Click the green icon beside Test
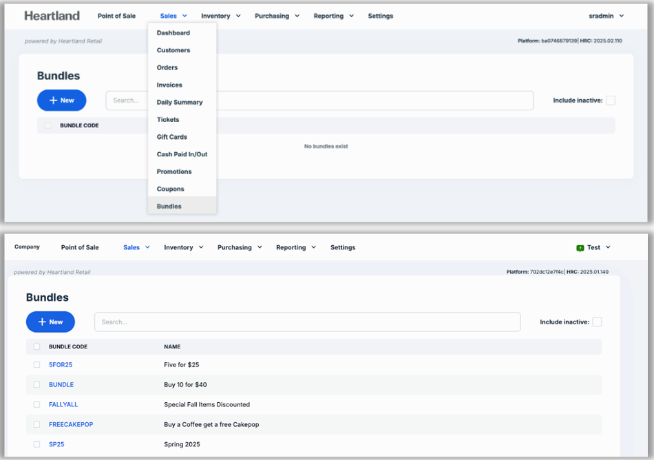Image resolution: width=654 pixels, height=460 pixels. (x=580, y=247)
